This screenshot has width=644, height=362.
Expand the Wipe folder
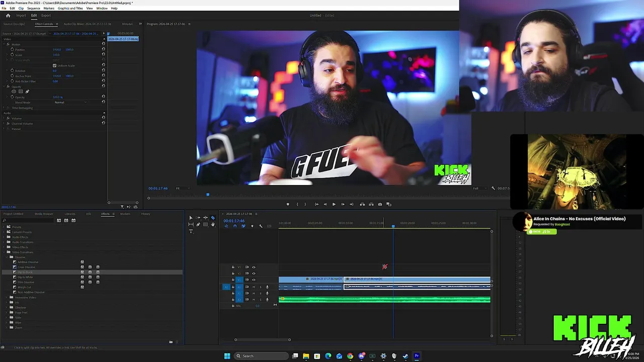pos(6,322)
